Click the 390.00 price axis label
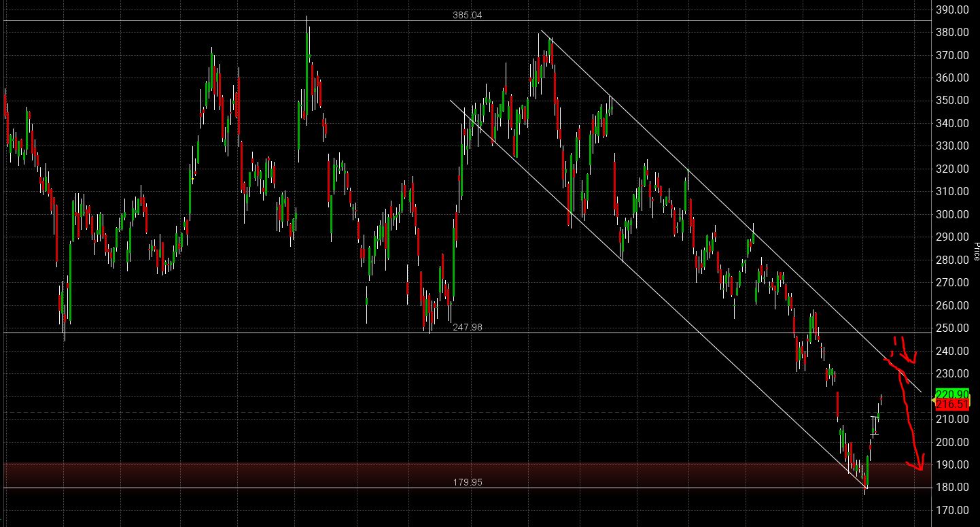 952,10
